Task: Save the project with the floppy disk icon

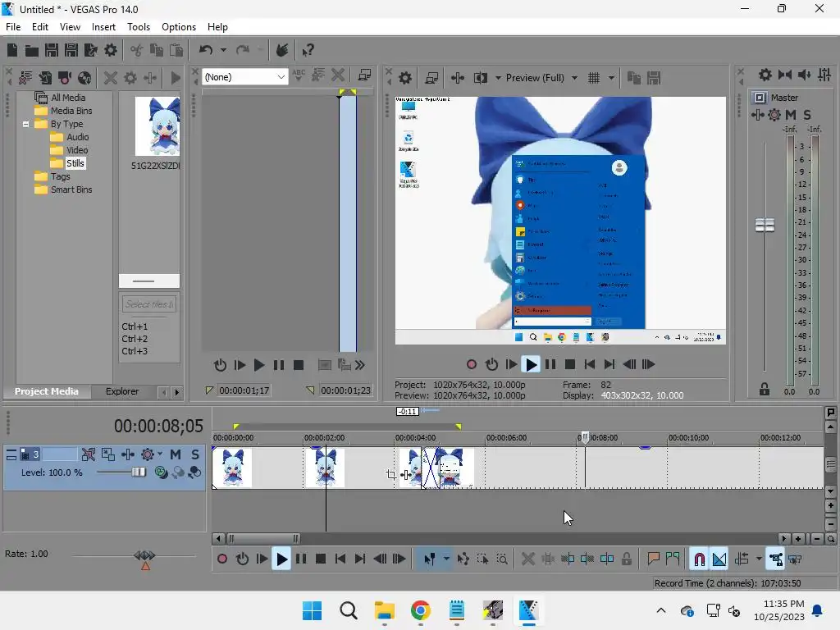Action: pos(52,50)
